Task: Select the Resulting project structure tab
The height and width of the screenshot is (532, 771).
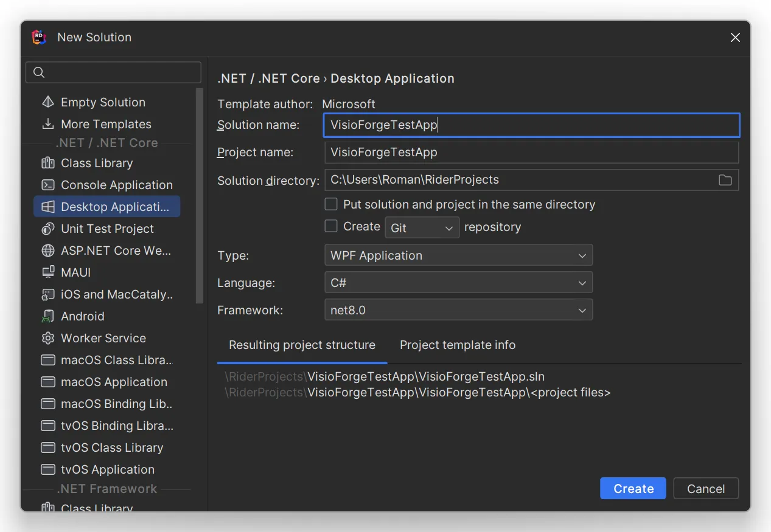Action: [x=301, y=345]
